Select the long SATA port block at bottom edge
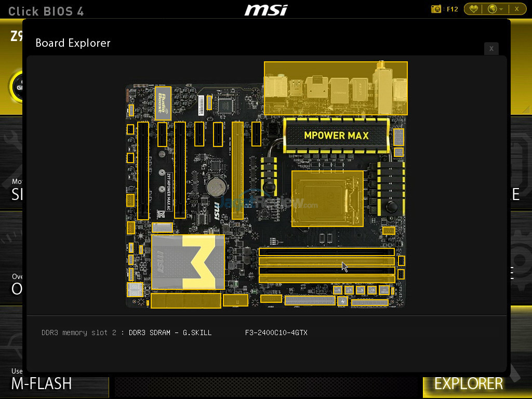The image size is (532, 399). tap(185, 301)
